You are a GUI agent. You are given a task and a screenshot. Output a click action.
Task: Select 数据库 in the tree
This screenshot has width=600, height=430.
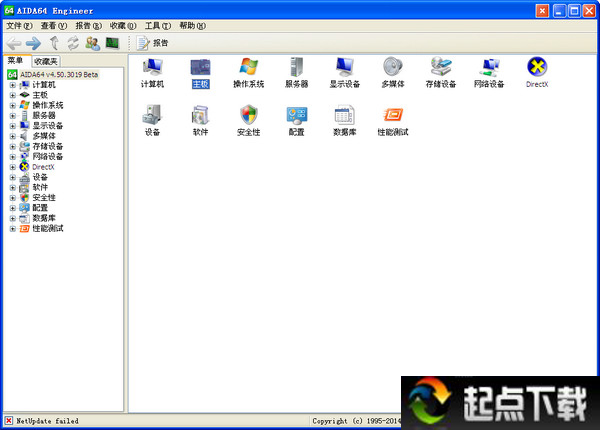pyautogui.click(x=44, y=218)
